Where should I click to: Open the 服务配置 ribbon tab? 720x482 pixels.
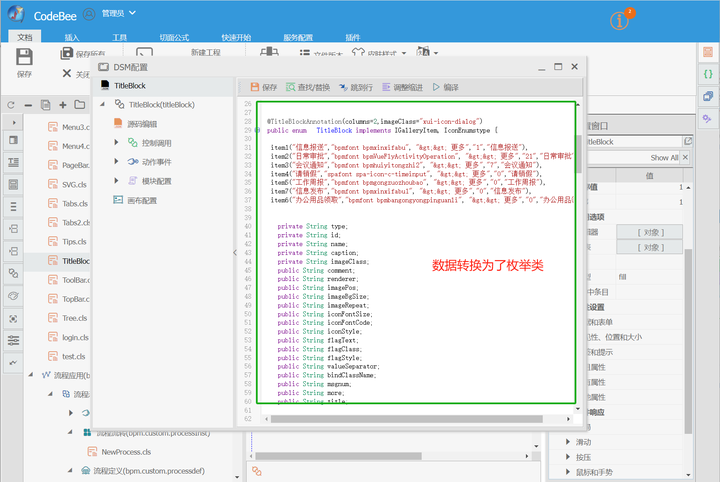298,37
